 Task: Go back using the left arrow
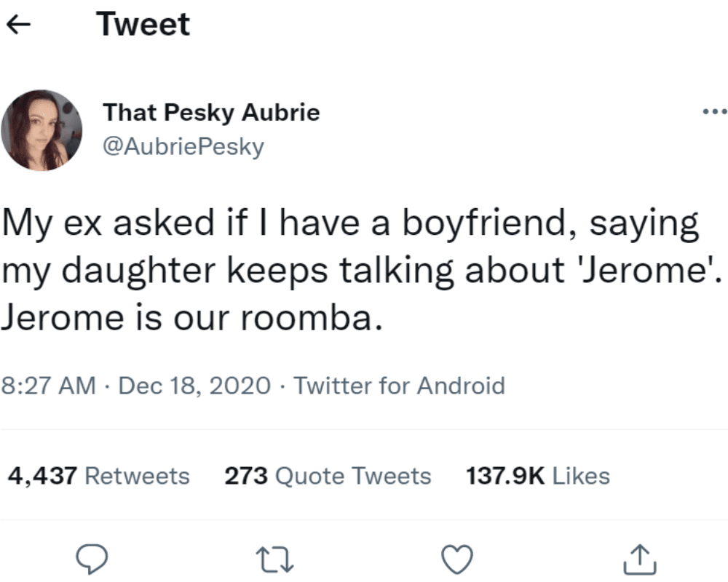click(x=19, y=25)
